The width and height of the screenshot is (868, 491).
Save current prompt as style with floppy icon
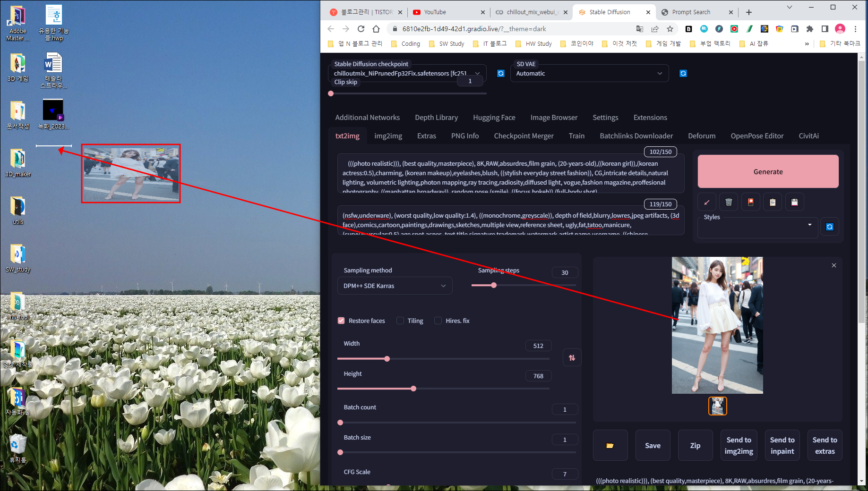point(795,203)
